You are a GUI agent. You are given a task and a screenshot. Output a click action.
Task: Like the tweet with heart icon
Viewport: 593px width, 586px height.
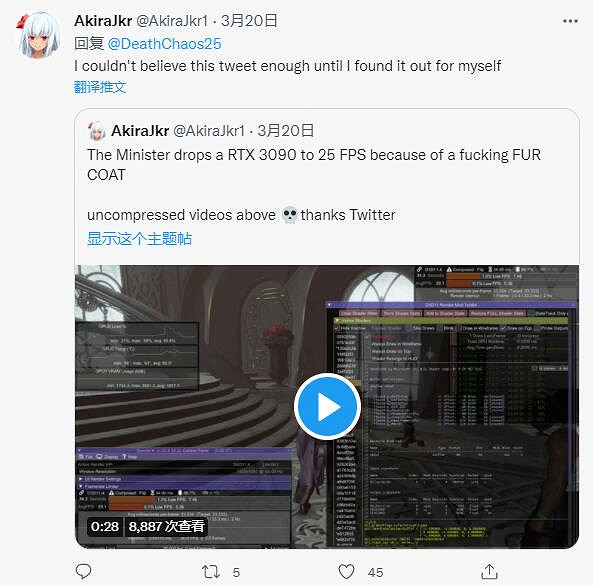coord(346,572)
